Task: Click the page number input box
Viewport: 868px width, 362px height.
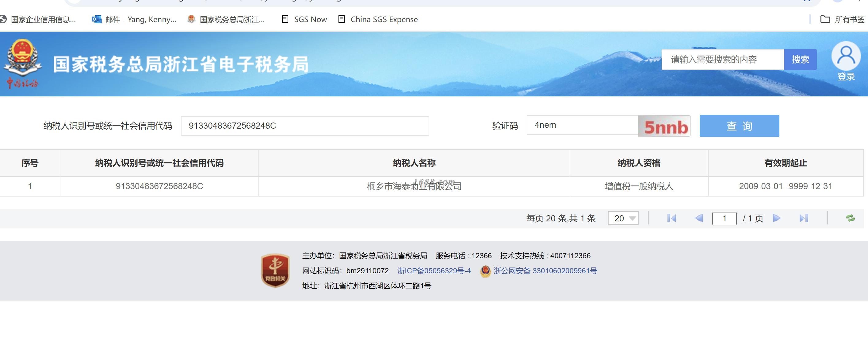Action: coord(724,218)
